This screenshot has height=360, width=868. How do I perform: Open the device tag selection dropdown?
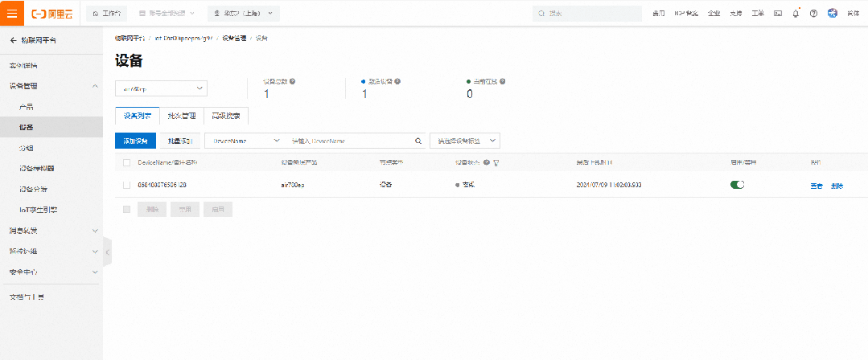pyautogui.click(x=465, y=141)
